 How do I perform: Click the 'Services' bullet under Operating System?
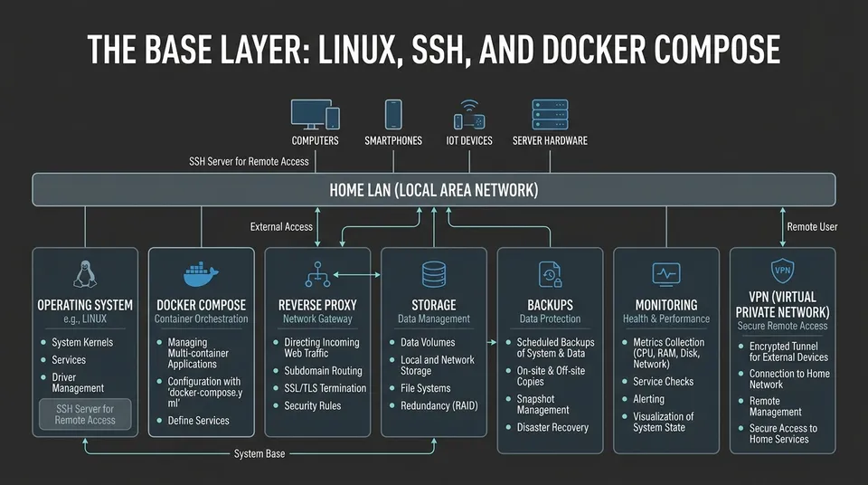[x=69, y=360]
